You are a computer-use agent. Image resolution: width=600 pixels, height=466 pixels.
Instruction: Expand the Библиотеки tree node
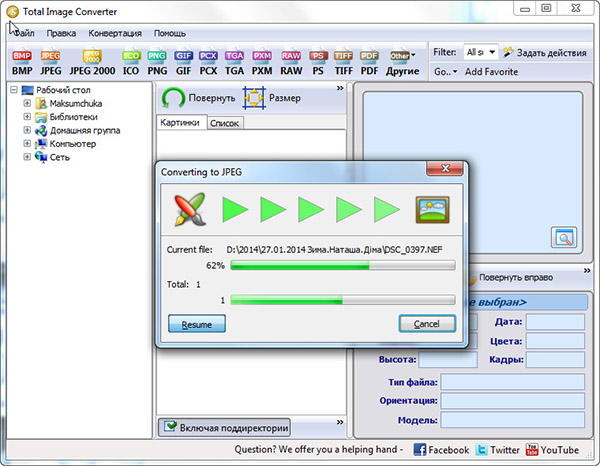(27, 117)
